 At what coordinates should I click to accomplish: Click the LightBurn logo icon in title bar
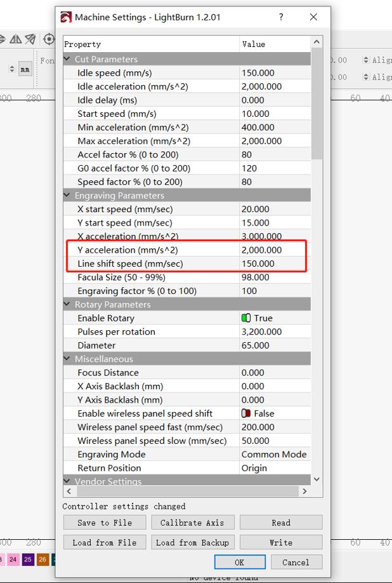pos(66,17)
